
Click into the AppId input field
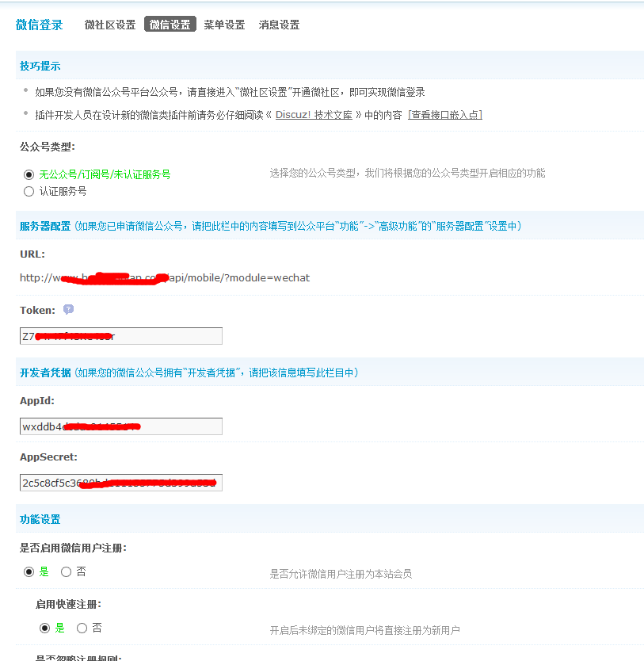pos(121,426)
